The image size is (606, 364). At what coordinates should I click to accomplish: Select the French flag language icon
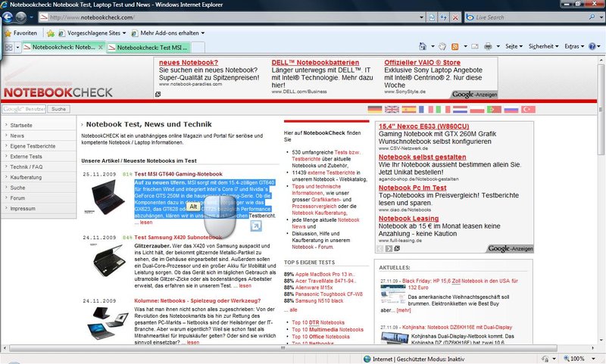pyautogui.click(x=426, y=109)
